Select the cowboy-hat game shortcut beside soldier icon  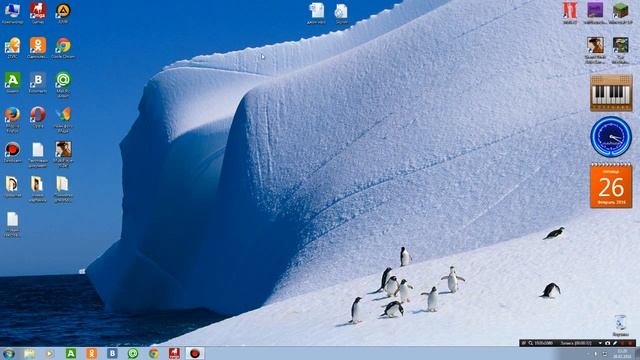click(x=595, y=50)
